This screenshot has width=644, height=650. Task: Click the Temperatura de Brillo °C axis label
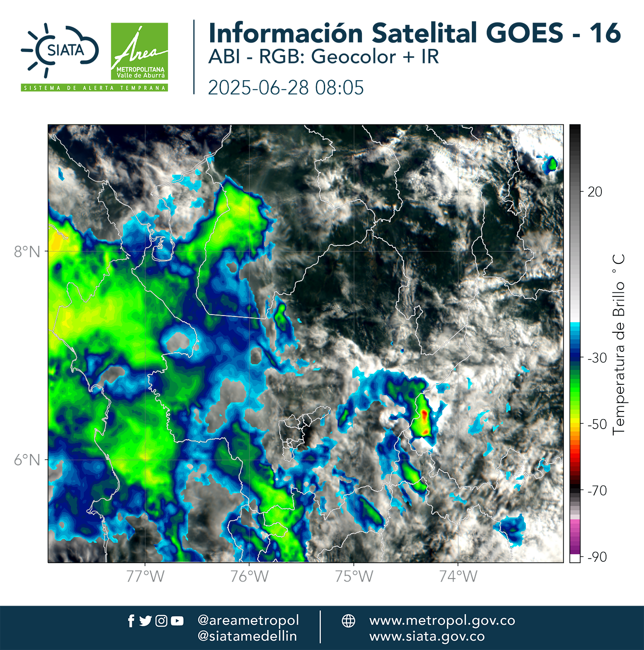coord(619,345)
